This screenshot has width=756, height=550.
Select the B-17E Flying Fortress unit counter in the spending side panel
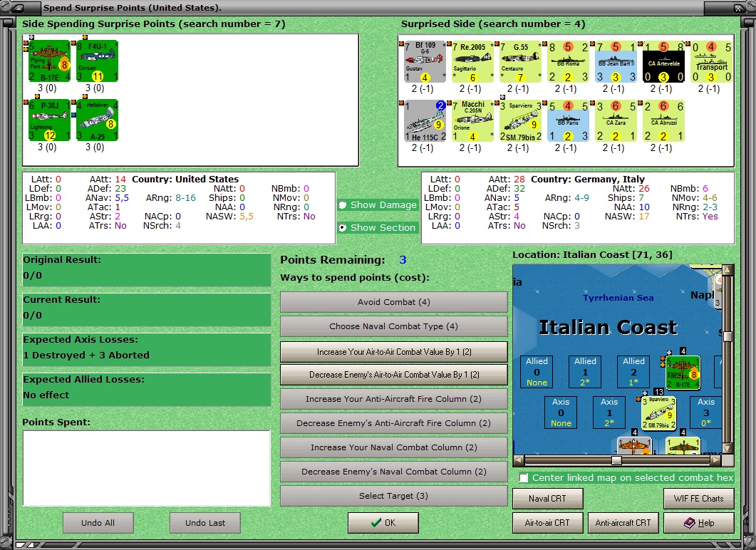tap(49, 61)
